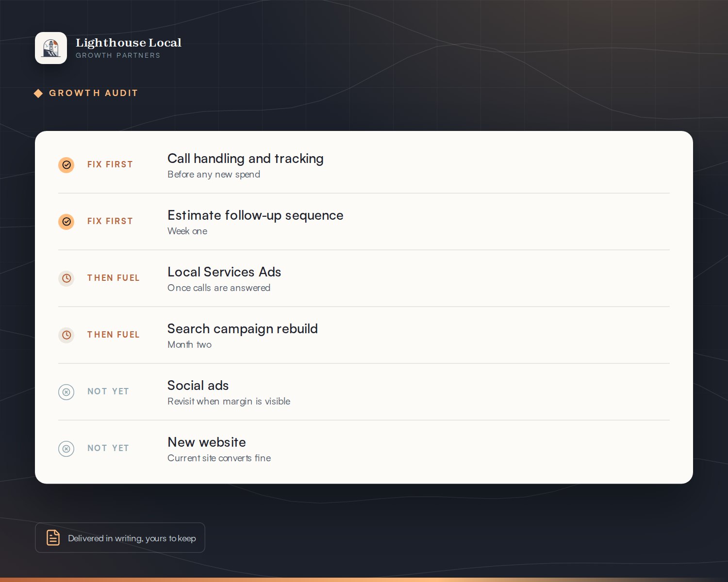Viewport: 728px width, 582px height.
Task: Click the 'Lighthouse Local' brand name
Action: tap(129, 43)
